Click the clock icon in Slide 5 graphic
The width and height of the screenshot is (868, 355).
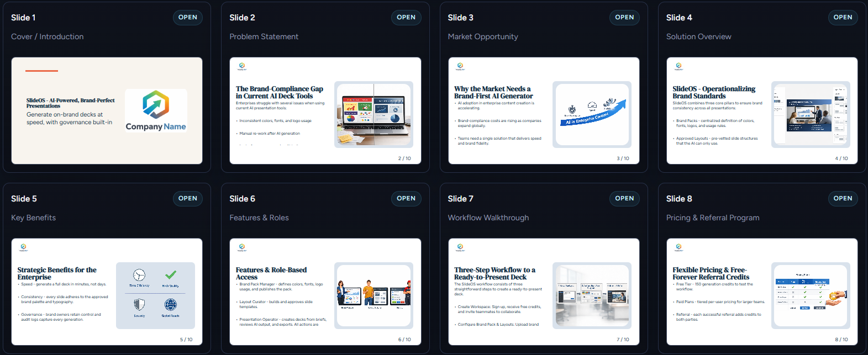point(139,275)
